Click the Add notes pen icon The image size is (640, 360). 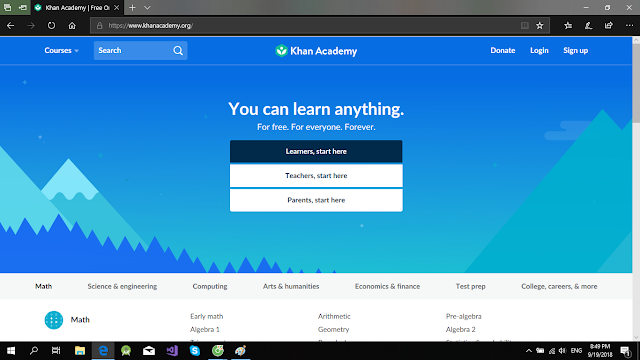(x=588, y=26)
